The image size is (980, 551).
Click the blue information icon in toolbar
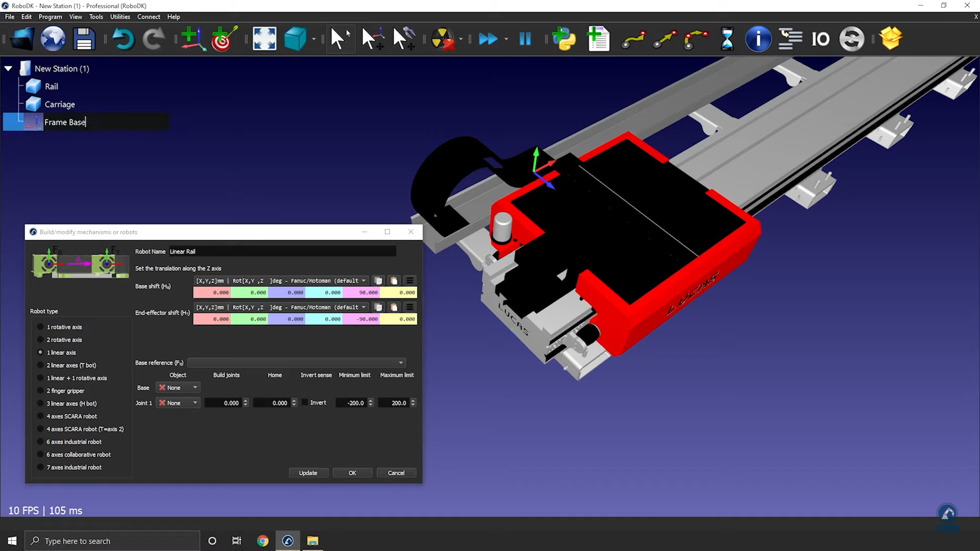758,39
